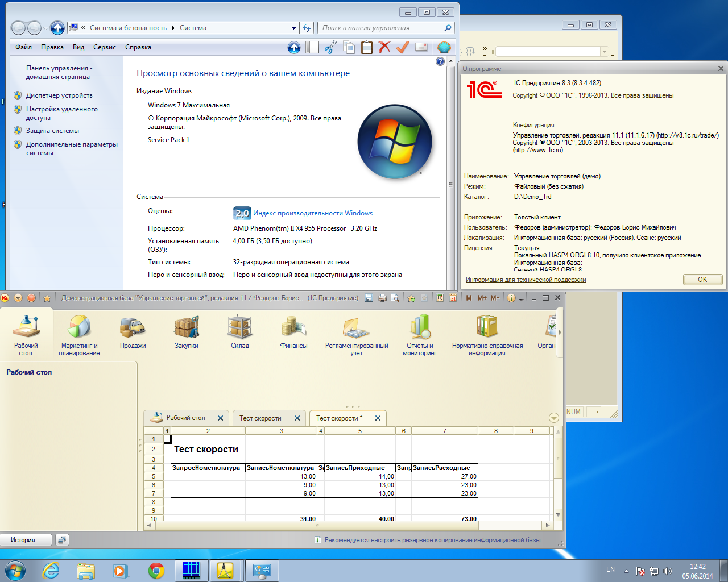Viewport: 728px width, 582px height.
Task: Click the EN language indicator in taskbar
Action: pyautogui.click(x=610, y=569)
